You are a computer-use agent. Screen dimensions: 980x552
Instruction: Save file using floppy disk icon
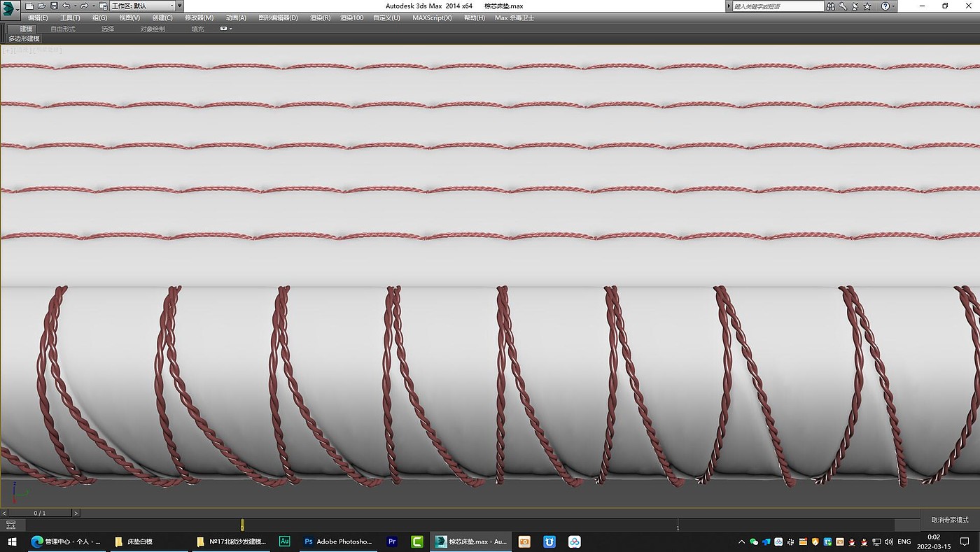point(54,6)
